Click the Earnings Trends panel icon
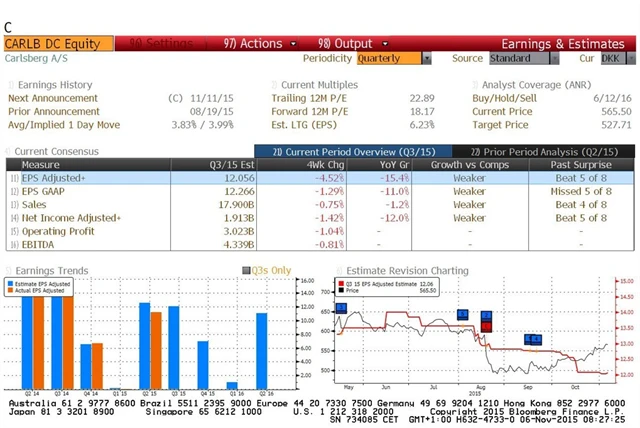This screenshot has width=640, height=428. point(9,270)
